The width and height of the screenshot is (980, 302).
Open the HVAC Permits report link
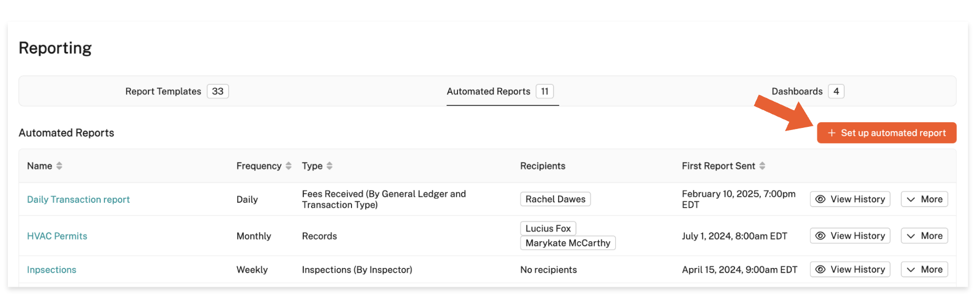click(57, 236)
